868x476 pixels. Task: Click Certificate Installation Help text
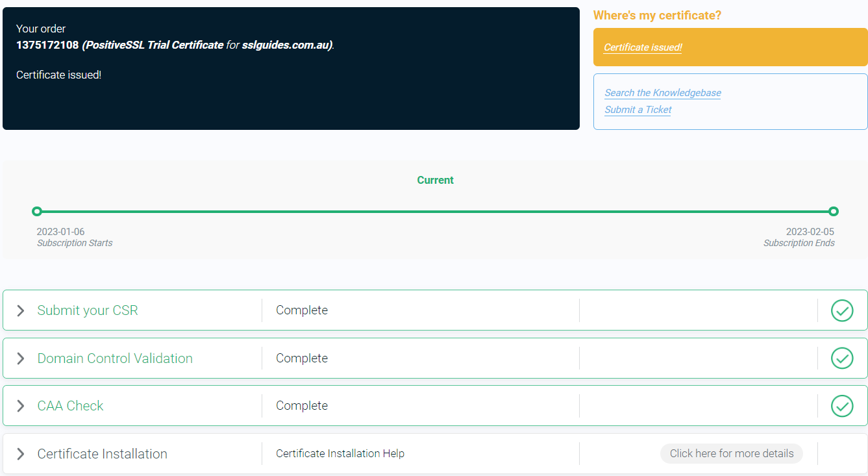tap(340, 453)
